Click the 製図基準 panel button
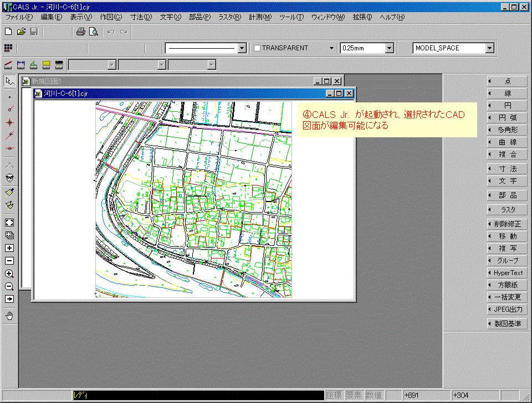 [507, 324]
